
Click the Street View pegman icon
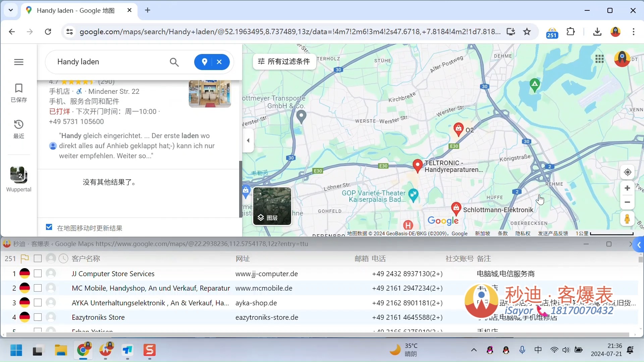click(627, 219)
